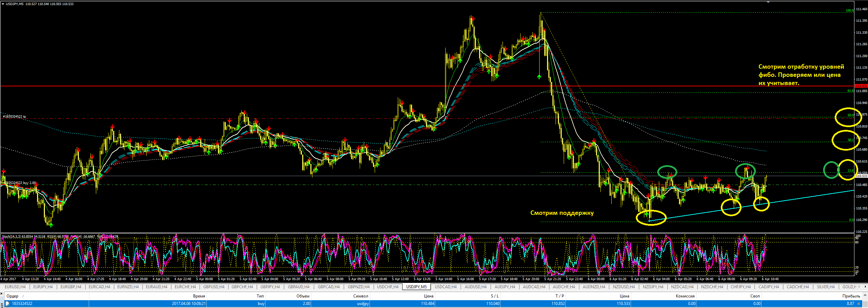Click the profit value 8.87
868x308 pixels.
(850, 304)
